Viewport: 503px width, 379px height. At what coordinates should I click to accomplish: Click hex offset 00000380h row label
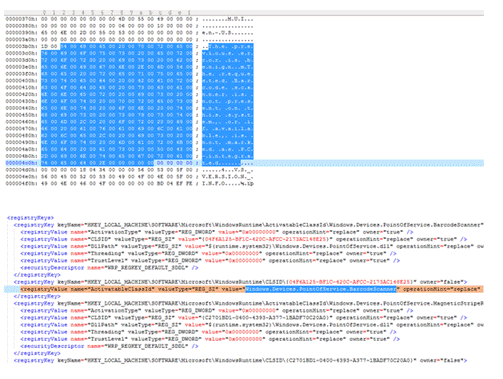click(22, 26)
